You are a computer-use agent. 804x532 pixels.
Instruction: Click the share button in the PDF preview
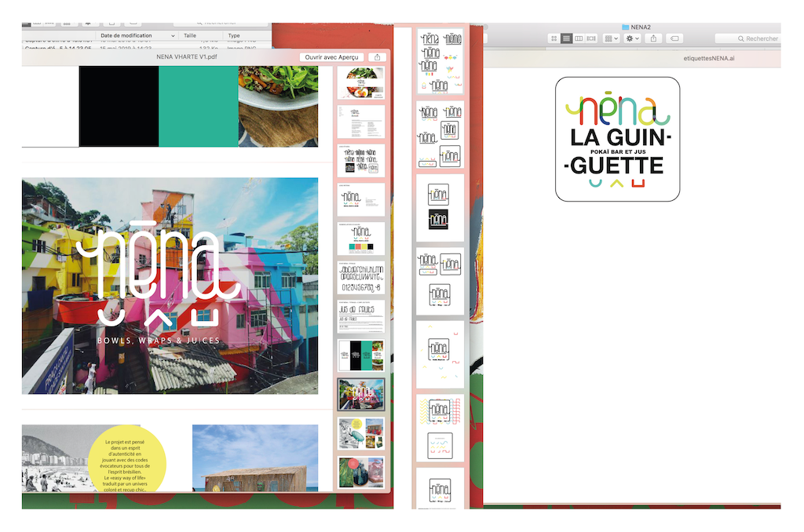tap(378, 57)
